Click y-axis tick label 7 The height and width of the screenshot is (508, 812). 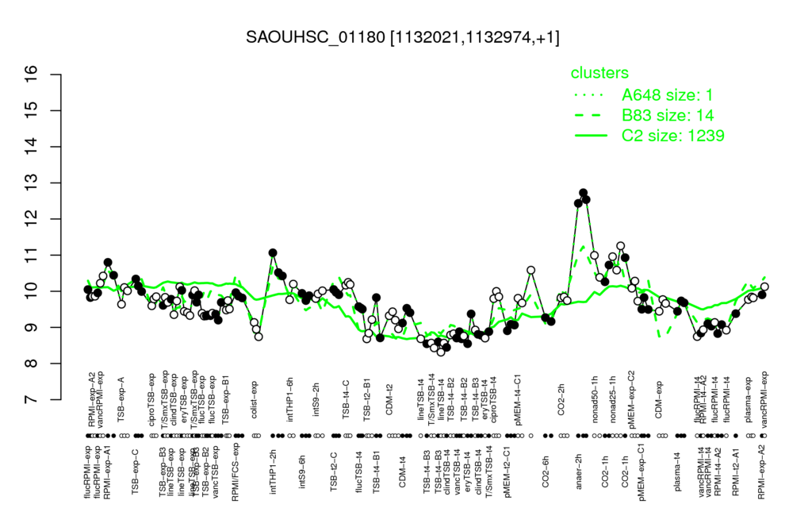31,400
